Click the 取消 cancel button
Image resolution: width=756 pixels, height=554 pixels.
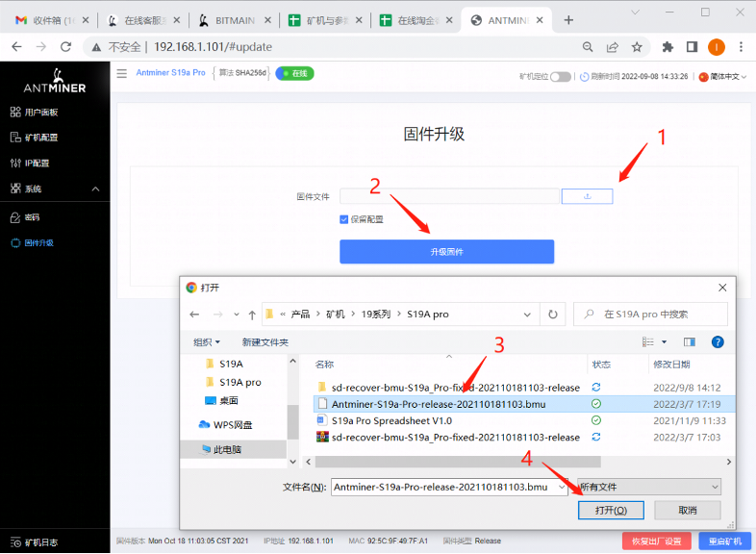pos(688,510)
